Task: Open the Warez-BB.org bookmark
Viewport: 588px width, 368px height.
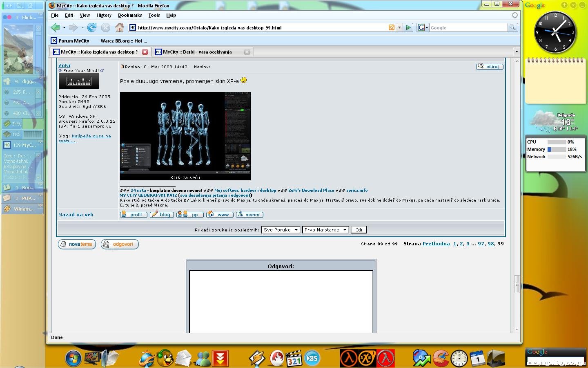Action: point(124,41)
